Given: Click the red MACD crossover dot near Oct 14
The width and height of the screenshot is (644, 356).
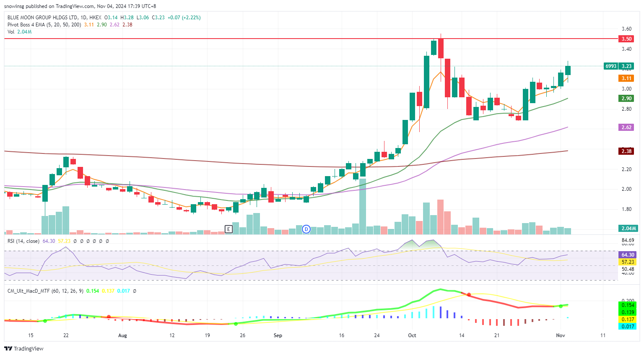Looking at the screenshot, I should pos(469,295).
